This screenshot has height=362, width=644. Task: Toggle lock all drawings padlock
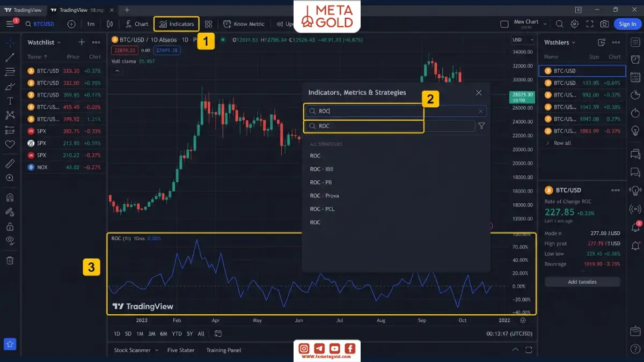tap(10, 226)
